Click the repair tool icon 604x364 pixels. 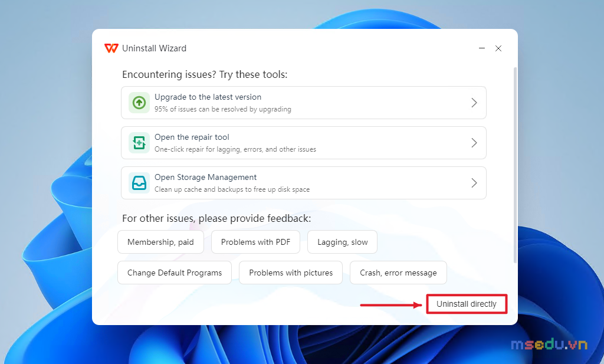tap(139, 143)
